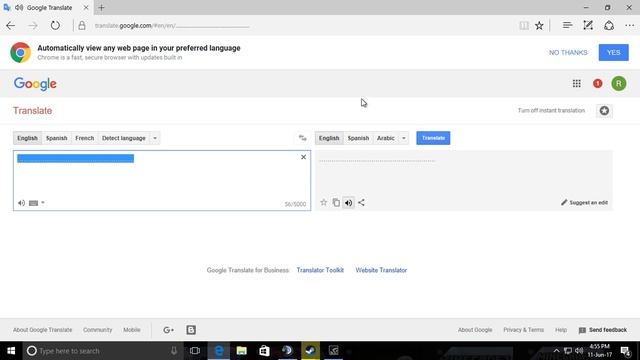Image resolution: width=640 pixels, height=360 pixels.
Task: Listen to the translation speaker icon
Action: 349,202
